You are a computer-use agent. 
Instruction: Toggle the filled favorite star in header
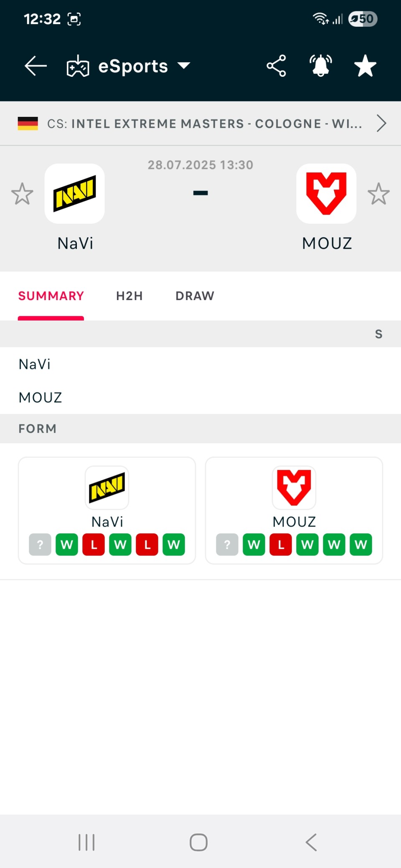coord(365,66)
